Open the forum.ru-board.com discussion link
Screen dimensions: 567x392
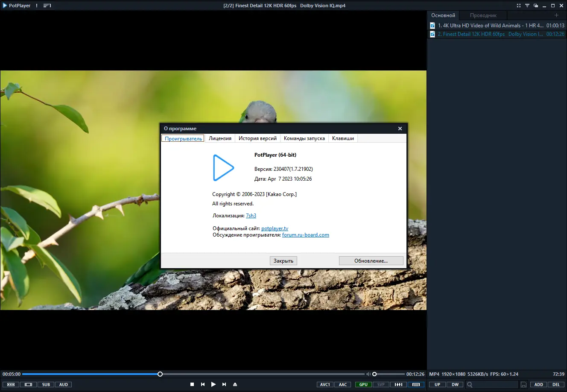click(306, 235)
